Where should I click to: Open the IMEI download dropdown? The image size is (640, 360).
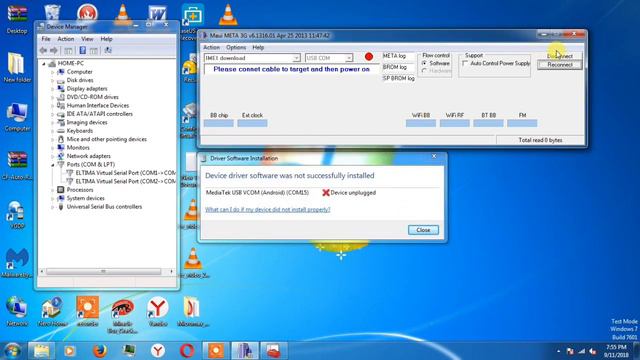pos(296,58)
